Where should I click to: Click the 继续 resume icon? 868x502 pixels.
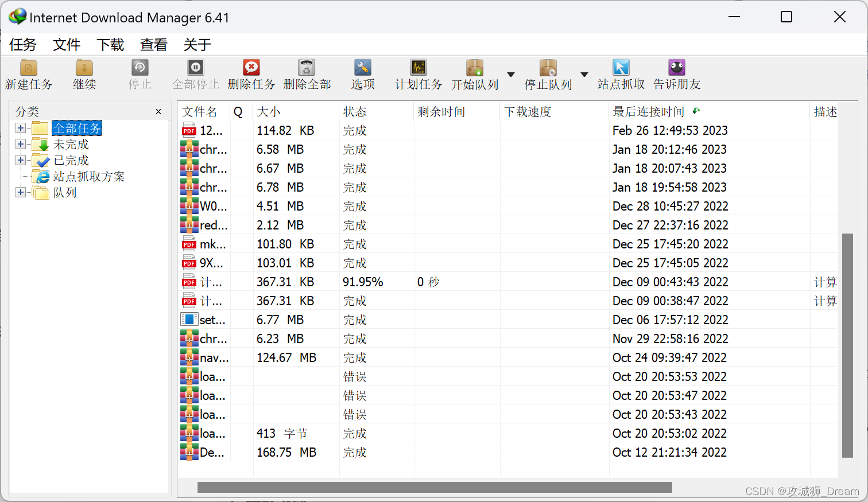84,68
